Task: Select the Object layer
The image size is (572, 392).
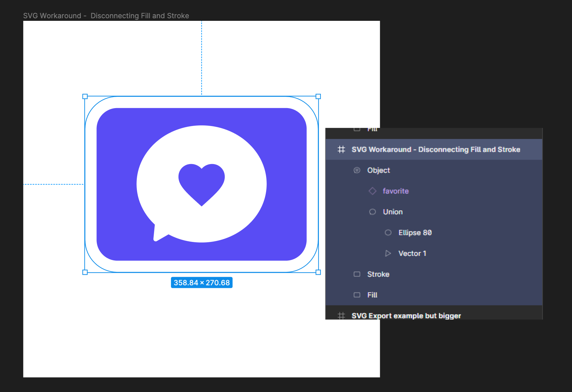Action: coord(434,170)
